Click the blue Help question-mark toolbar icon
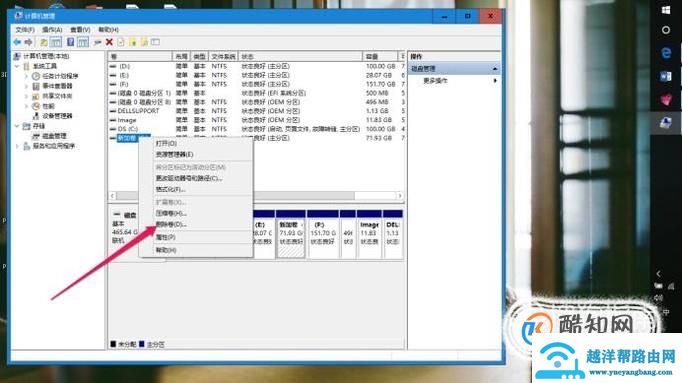682x383 pixels. 70,42
